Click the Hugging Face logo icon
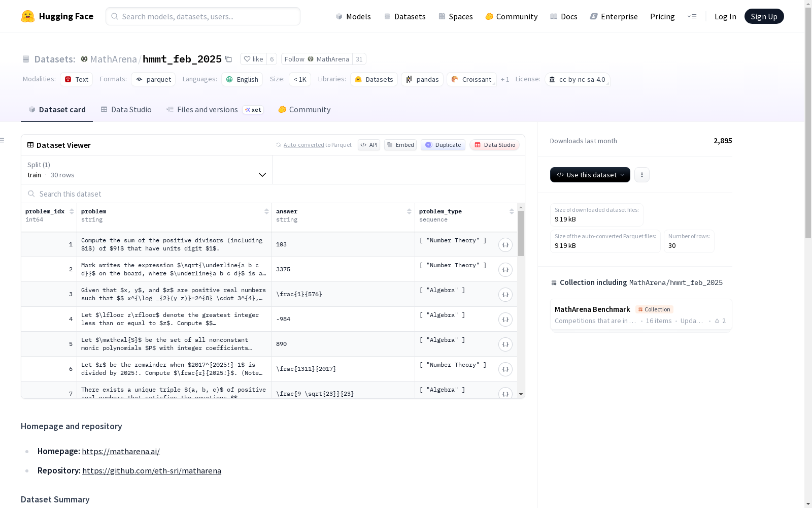 click(x=28, y=16)
